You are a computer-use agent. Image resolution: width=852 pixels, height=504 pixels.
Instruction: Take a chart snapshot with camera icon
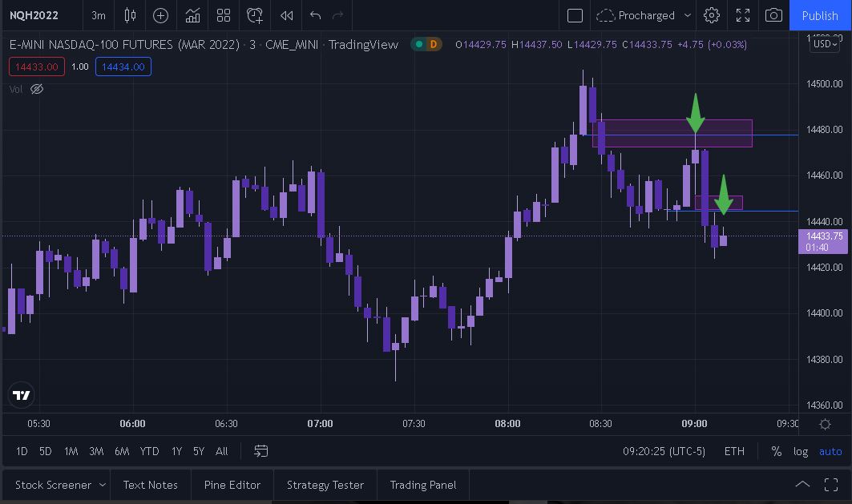click(773, 15)
